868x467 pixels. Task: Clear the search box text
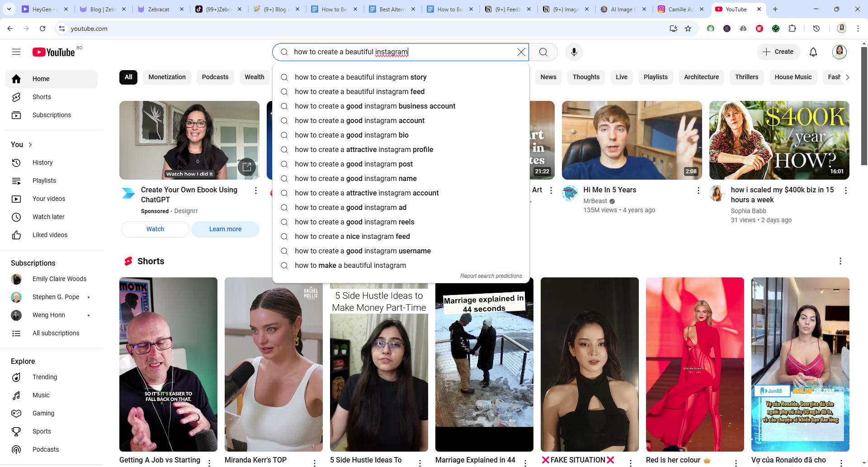[x=521, y=52]
